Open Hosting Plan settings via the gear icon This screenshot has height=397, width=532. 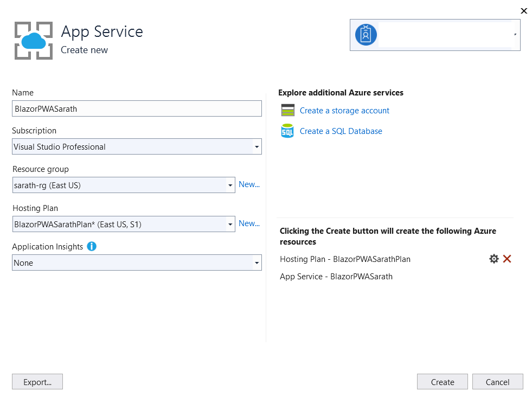[493, 259]
